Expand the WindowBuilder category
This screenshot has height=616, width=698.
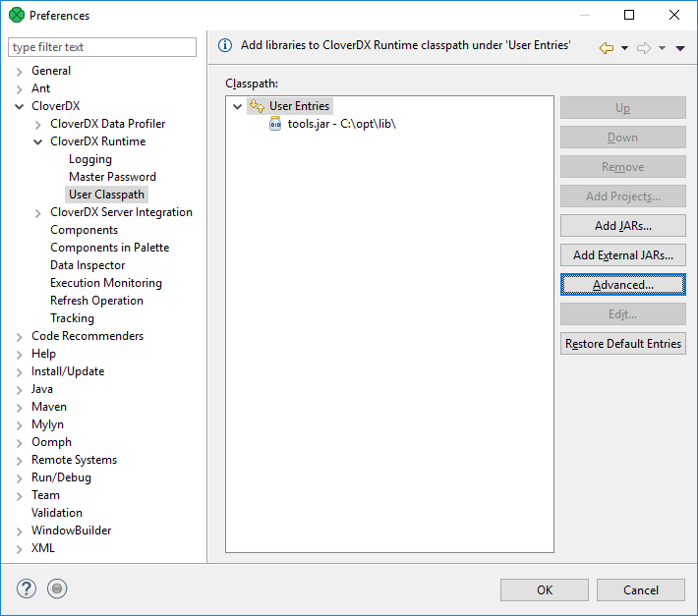point(19,532)
